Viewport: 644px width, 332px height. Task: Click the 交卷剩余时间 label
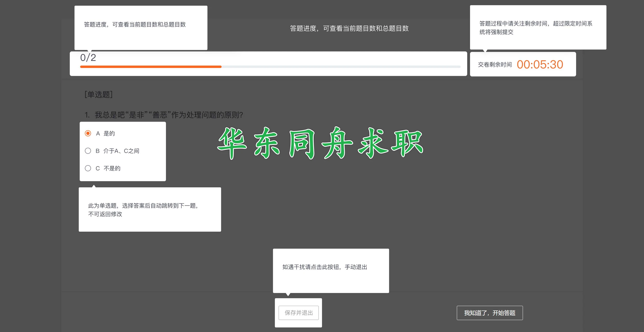click(495, 65)
